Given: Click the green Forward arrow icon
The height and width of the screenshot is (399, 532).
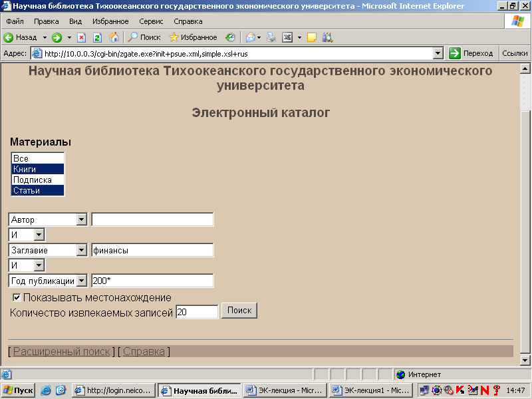Looking at the screenshot, I should (x=57, y=37).
